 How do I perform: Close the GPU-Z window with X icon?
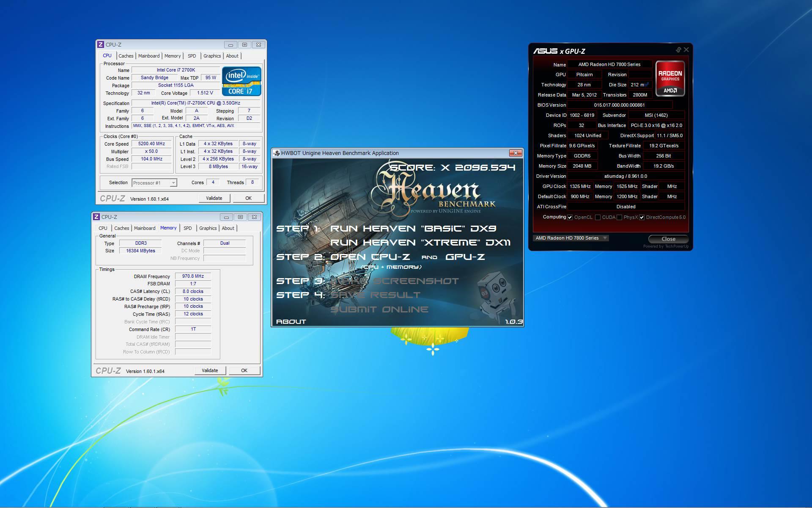pyautogui.click(x=686, y=50)
